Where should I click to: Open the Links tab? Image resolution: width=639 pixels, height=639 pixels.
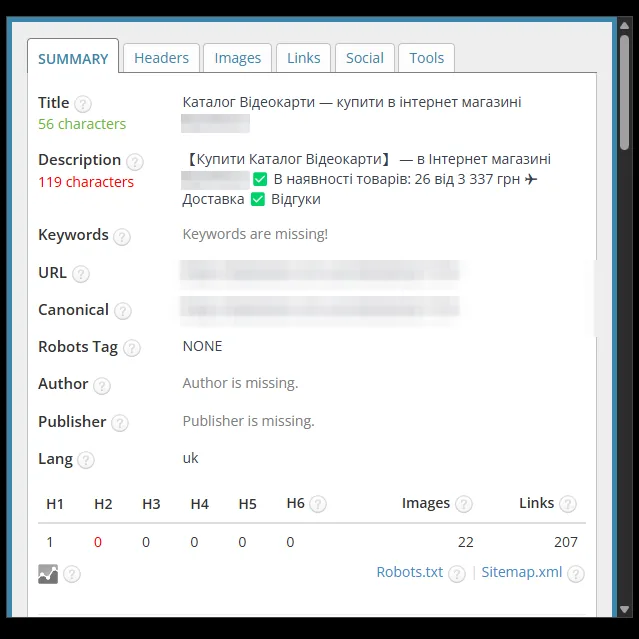tap(304, 58)
